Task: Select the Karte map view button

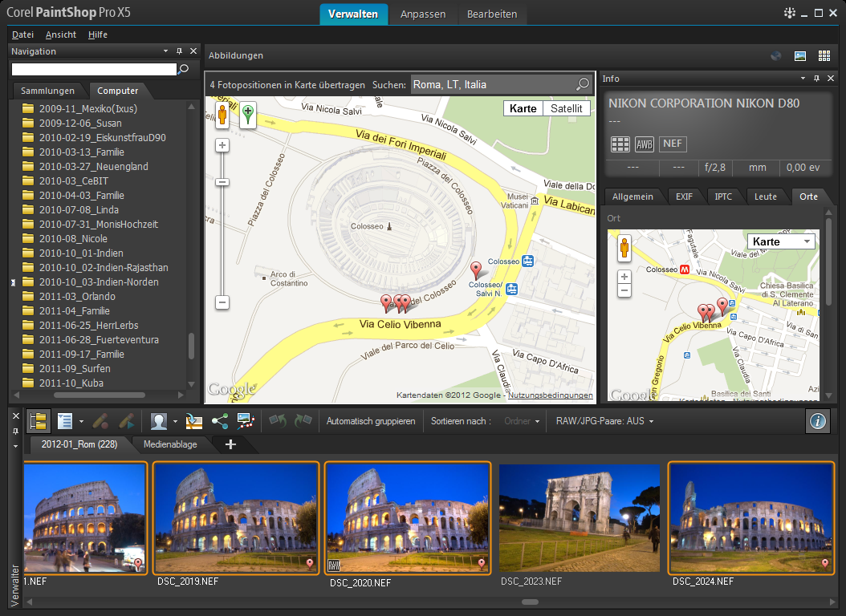Action: click(x=523, y=109)
